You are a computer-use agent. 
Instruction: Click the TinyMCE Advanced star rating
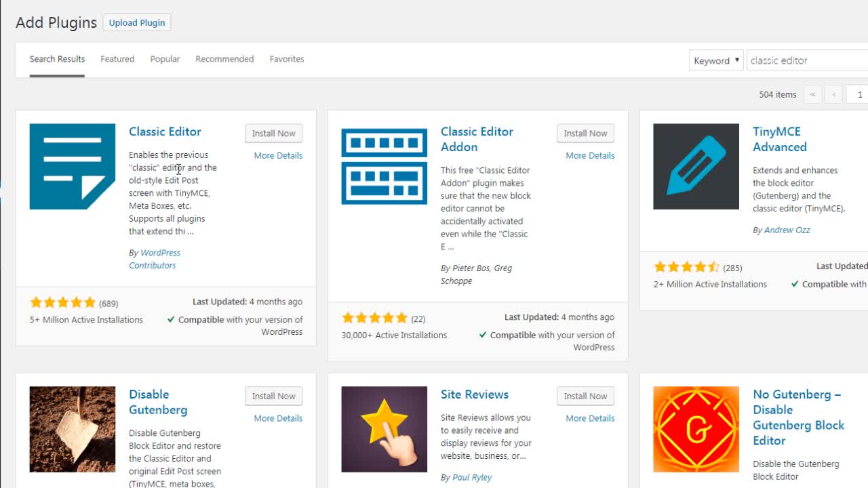click(687, 267)
